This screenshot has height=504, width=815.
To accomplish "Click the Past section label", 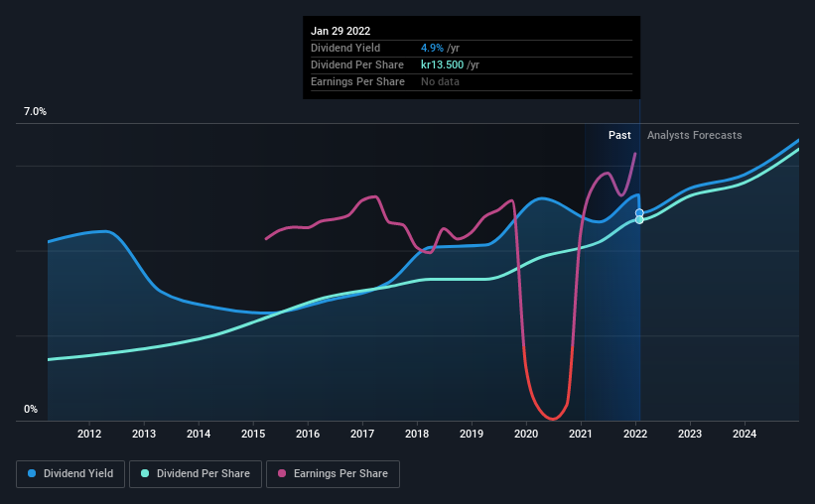I will [619, 135].
